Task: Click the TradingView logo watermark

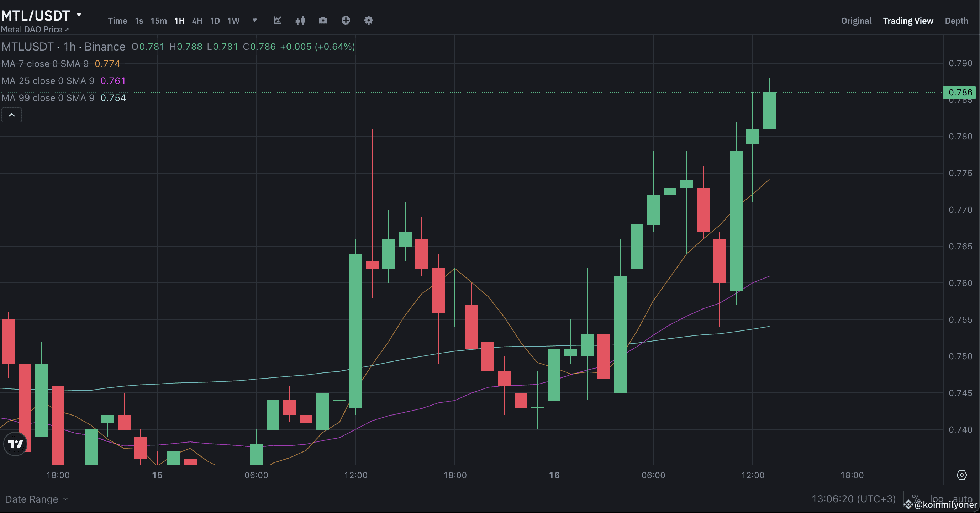Action: pos(15,444)
